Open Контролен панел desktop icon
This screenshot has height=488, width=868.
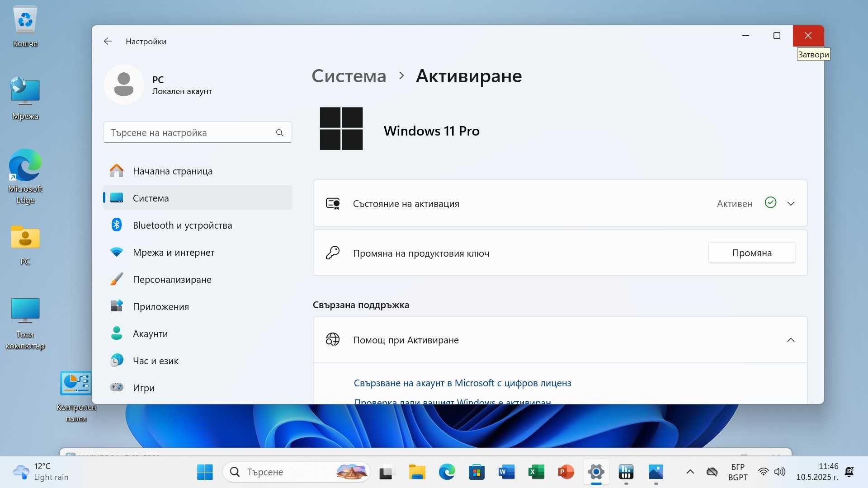76,396
